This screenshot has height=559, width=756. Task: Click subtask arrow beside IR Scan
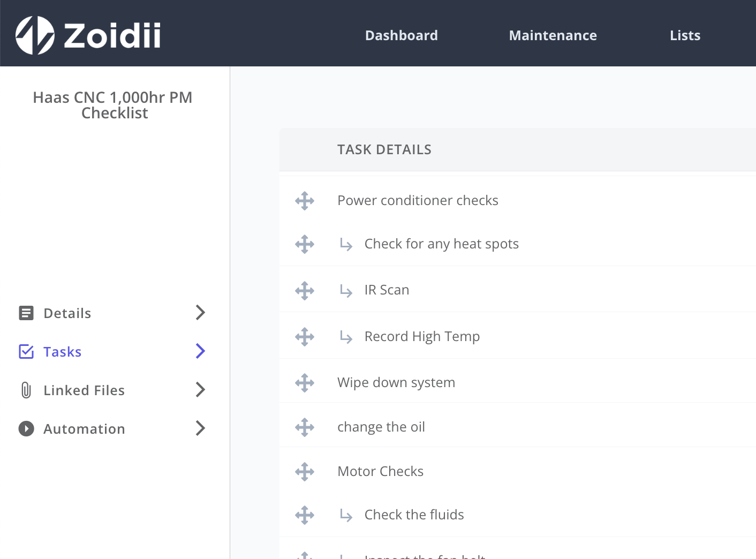click(x=346, y=291)
